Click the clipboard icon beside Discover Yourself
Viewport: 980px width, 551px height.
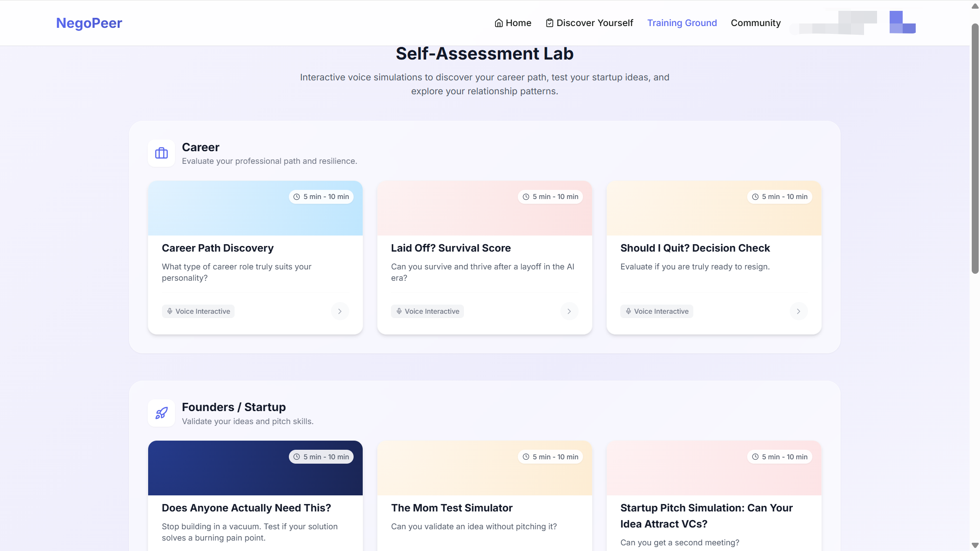coord(550,23)
